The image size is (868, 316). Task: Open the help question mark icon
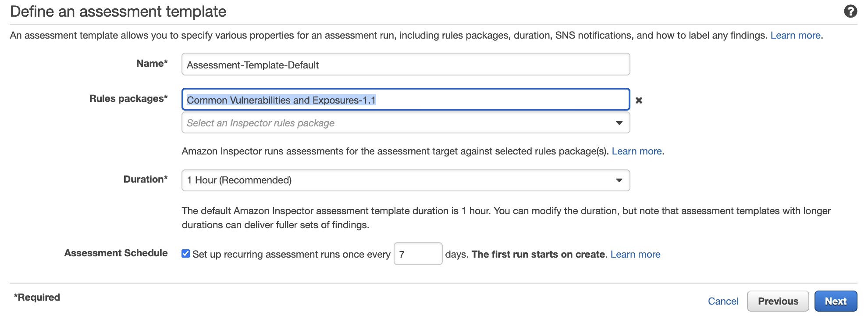pos(850,11)
